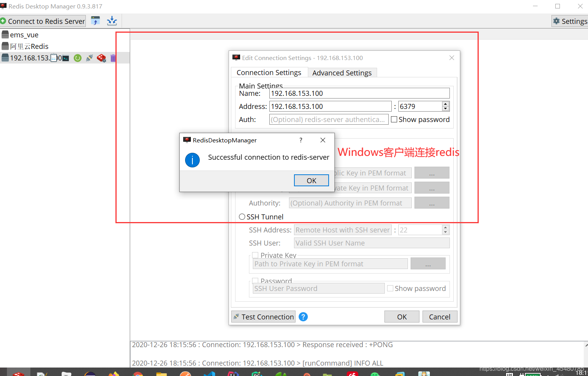This screenshot has height=376, width=588.
Task: Enable Show password for Auth
Action: [394, 119]
